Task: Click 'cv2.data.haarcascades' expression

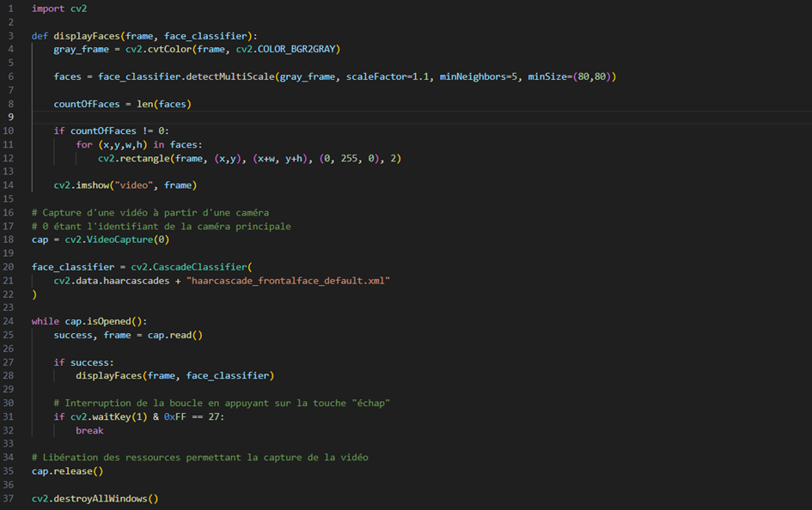Action: click(x=112, y=281)
